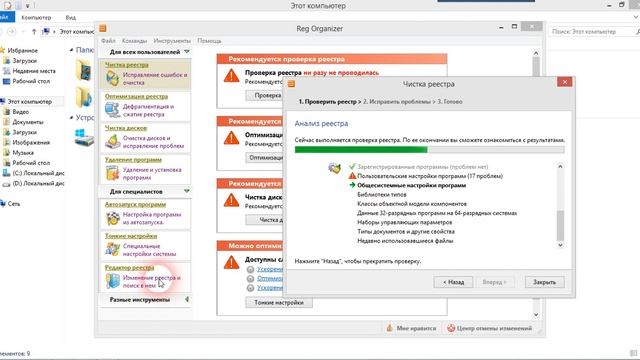Switch to Вид tab in Explorer ribbon
The height and width of the screenshot is (360, 640).
pos(71,18)
